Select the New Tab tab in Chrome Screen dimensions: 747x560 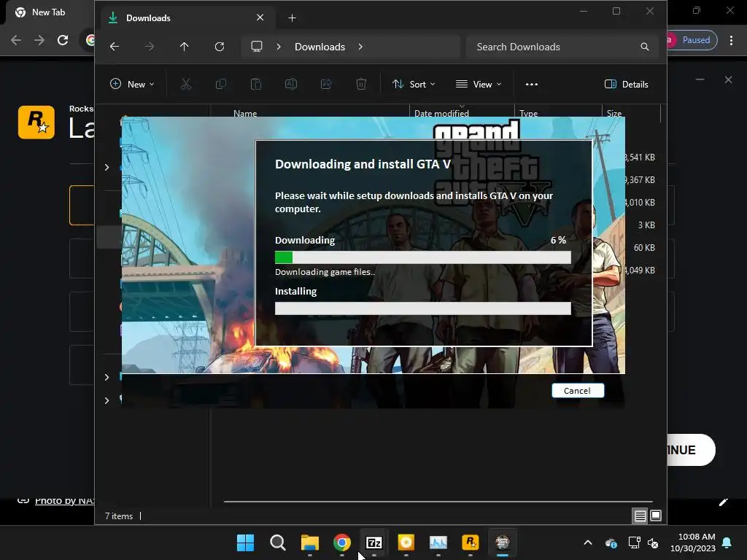coord(47,12)
